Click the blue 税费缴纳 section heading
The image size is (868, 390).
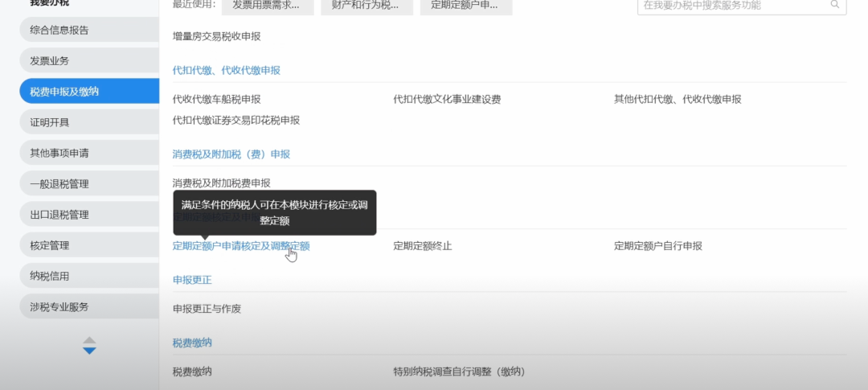click(x=192, y=343)
